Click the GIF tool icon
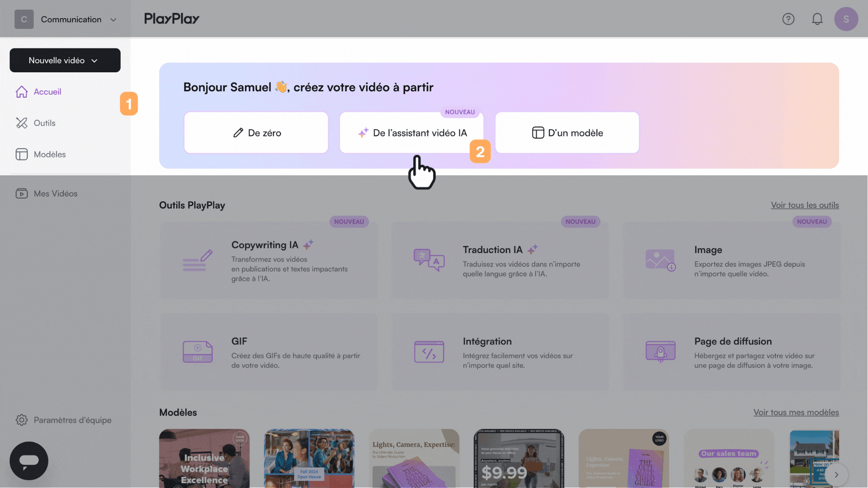Image resolution: width=868 pixels, height=488 pixels. (198, 352)
